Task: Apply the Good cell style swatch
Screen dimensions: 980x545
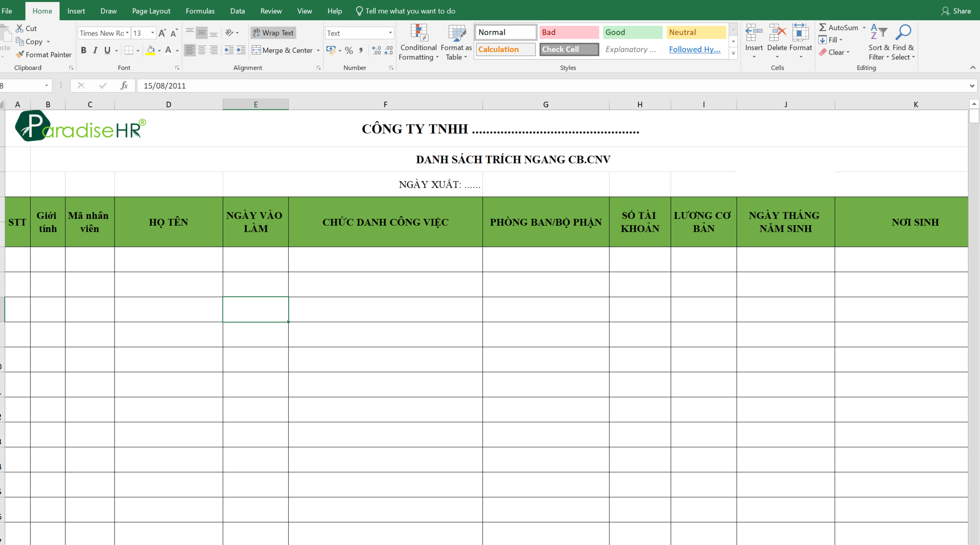Action: click(x=632, y=32)
